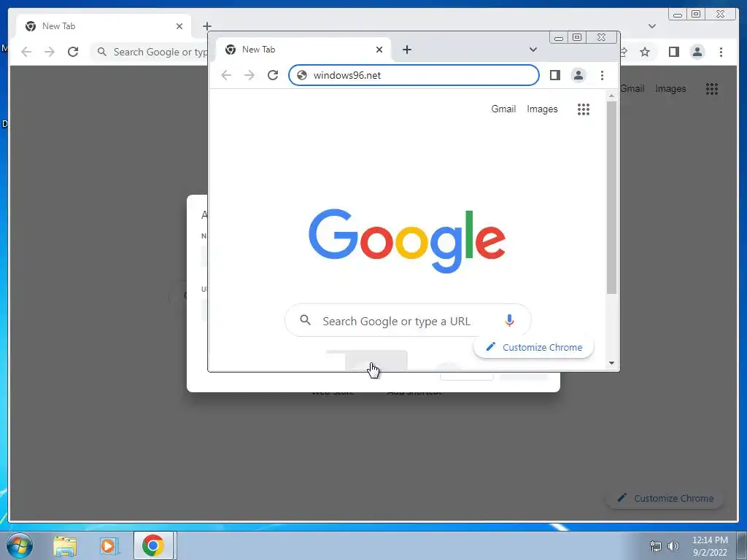
Task: Select the New Tab tab in the background window
Action: click(x=103, y=26)
